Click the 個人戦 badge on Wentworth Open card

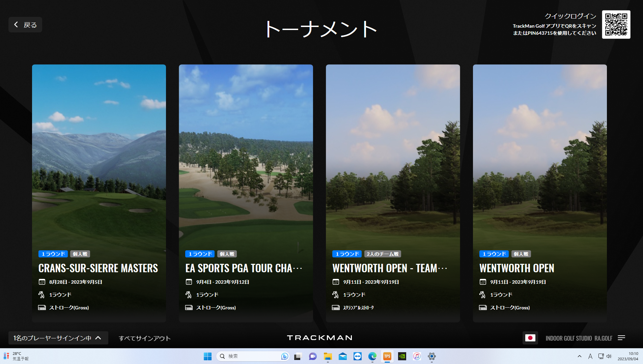[521, 254]
